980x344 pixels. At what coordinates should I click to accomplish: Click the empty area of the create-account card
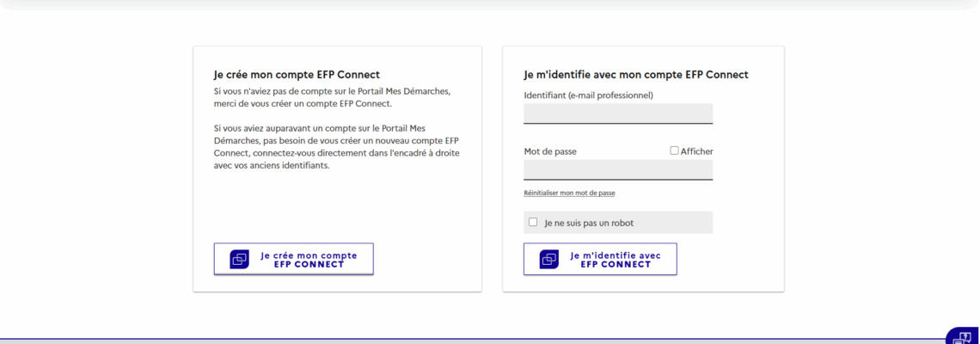337,206
